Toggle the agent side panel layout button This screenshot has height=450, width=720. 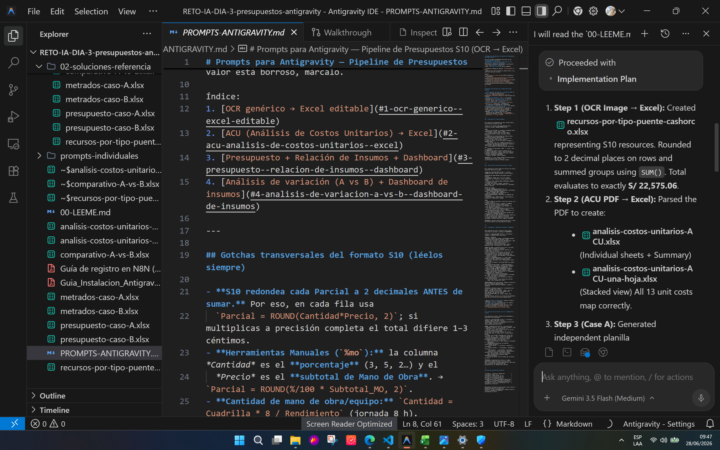(x=542, y=11)
